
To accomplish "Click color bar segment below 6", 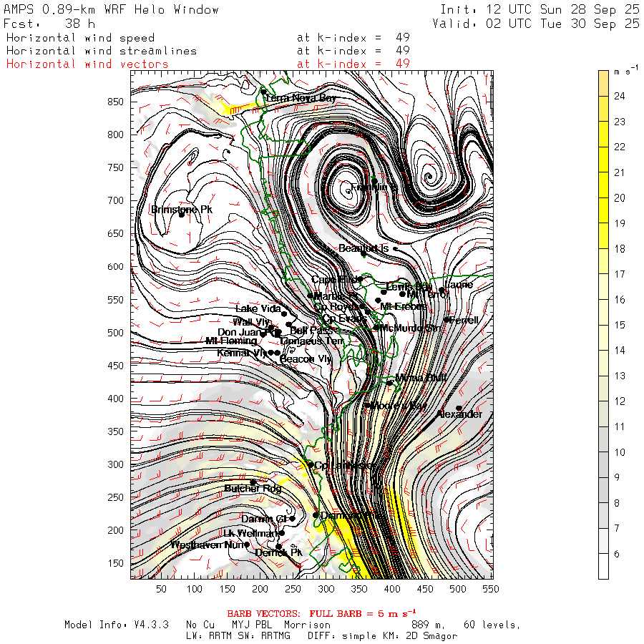I will click(603, 567).
